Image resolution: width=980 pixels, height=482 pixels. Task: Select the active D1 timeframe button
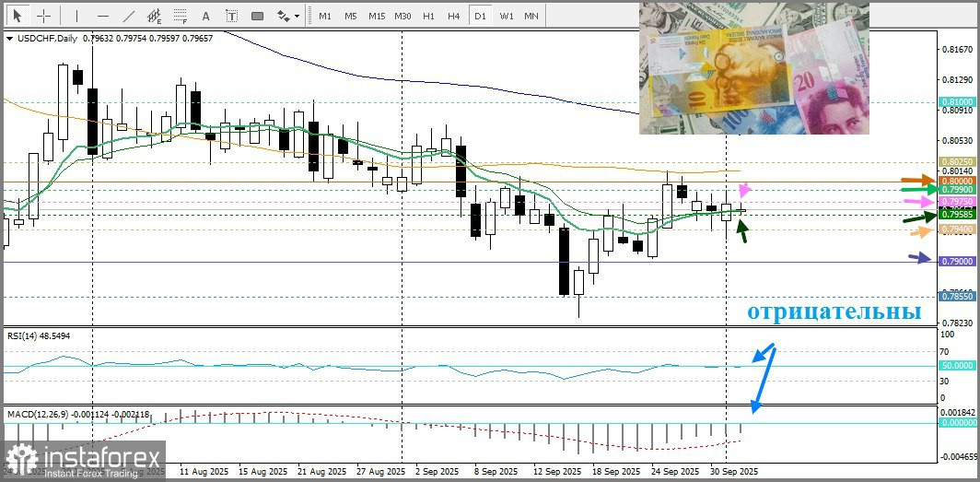coord(479,17)
